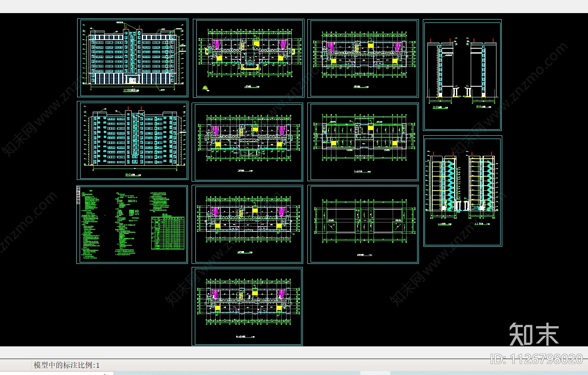Select the first floor plan sheet
The image size is (588, 375).
pos(248,57)
